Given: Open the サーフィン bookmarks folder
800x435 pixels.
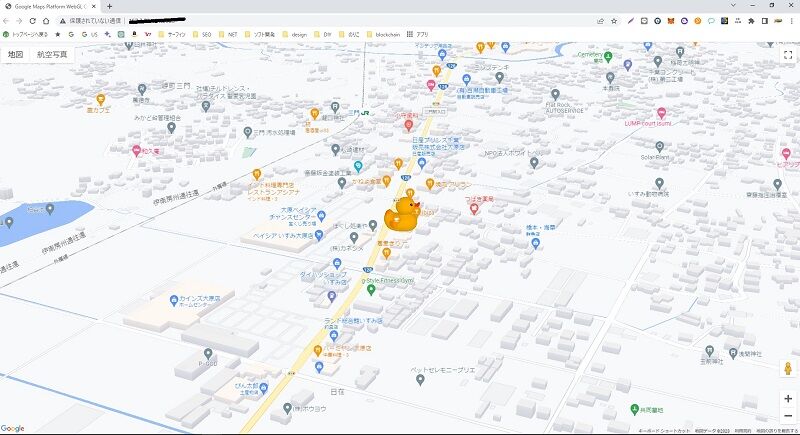Looking at the screenshot, I should [172, 35].
